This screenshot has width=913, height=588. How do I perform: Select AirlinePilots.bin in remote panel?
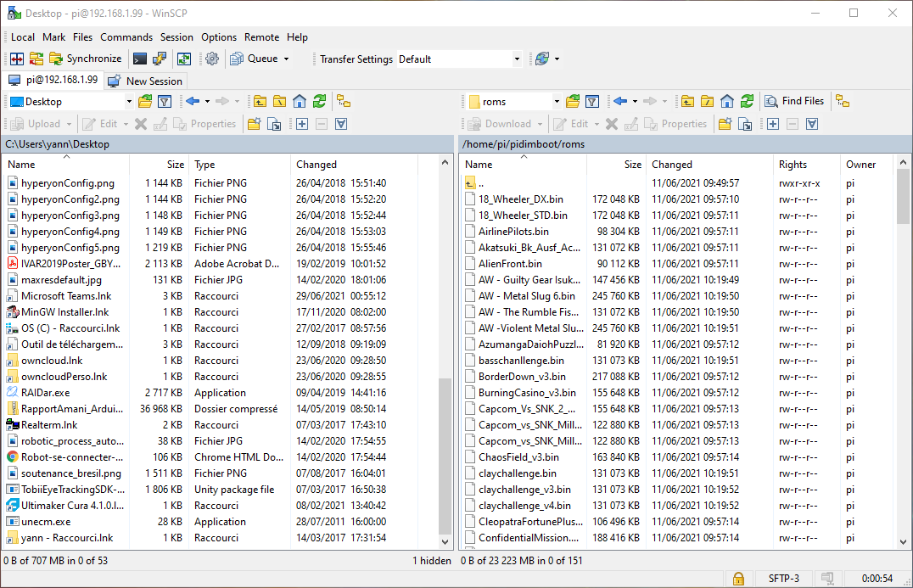tap(513, 232)
